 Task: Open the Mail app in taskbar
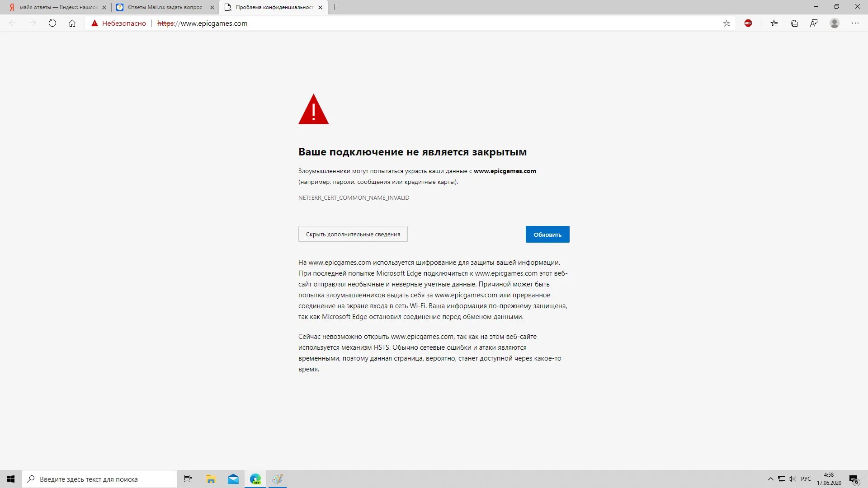pyautogui.click(x=233, y=479)
